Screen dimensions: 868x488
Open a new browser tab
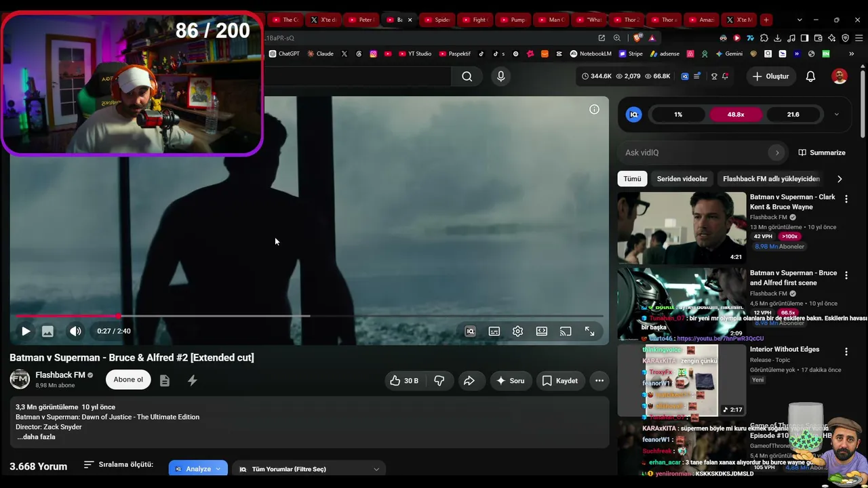(x=766, y=20)
